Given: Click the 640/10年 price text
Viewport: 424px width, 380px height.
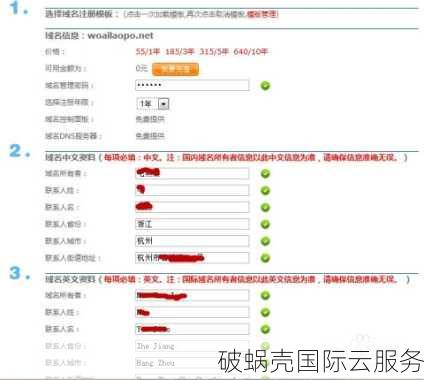Looking at the screenshot, I should click(x=251, y=52).
